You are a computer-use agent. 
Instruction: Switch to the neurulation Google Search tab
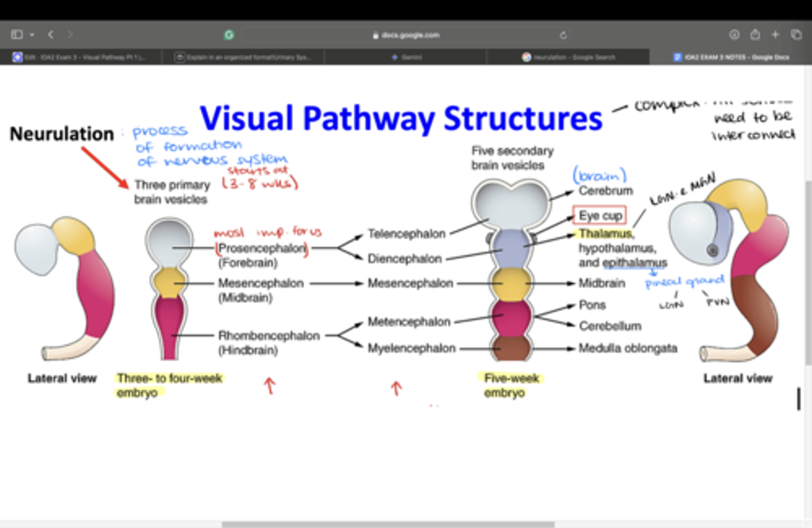(568, 57)
